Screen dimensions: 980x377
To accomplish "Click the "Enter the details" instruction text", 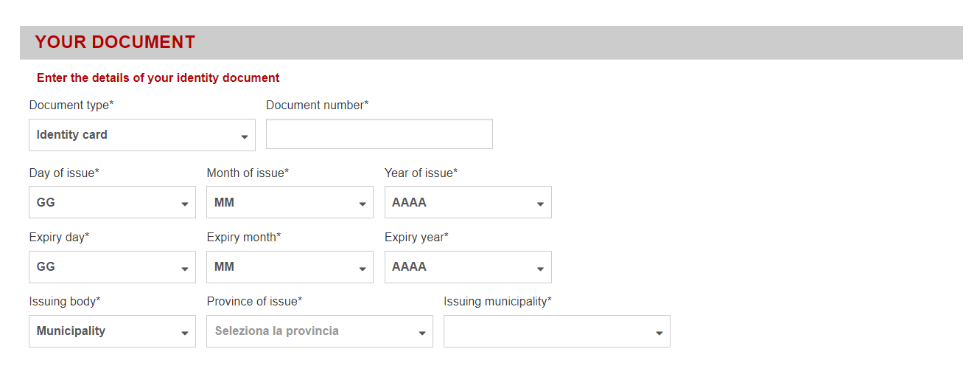I will 158,77.
